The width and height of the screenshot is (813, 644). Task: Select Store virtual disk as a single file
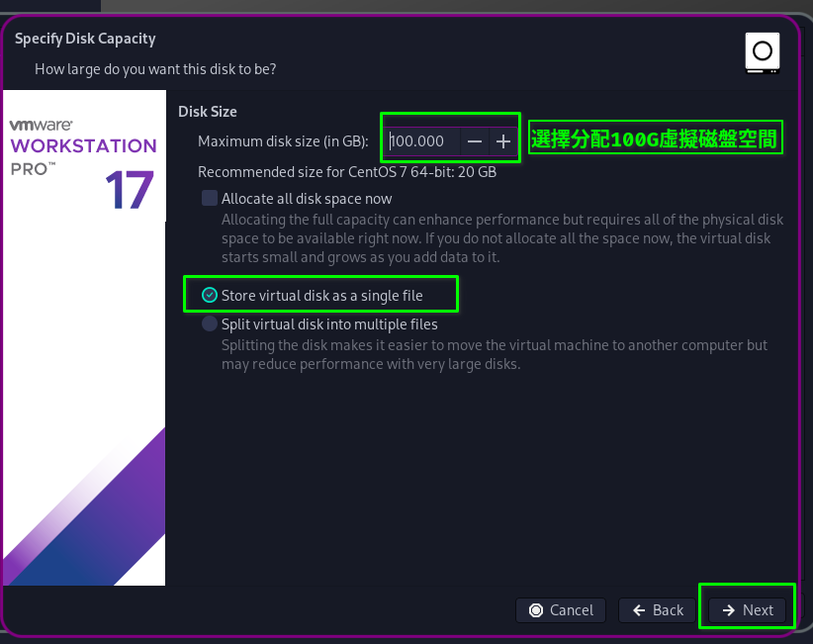coord(210,295)
